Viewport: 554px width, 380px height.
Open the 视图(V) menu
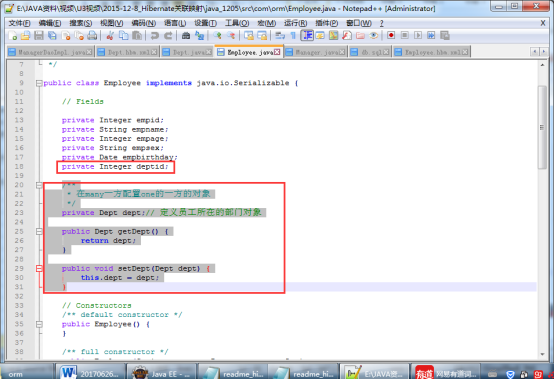tap(112, 23)
